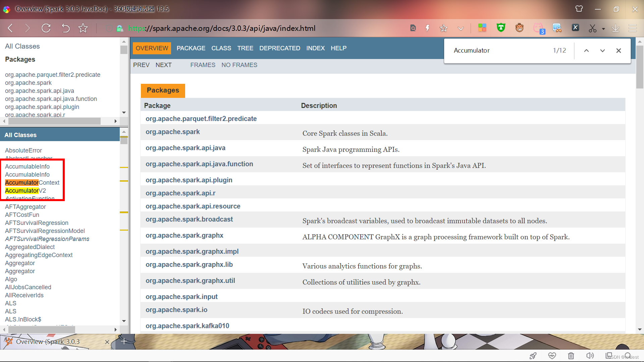Click the NO FRAMES link

(x=239, y=65)
